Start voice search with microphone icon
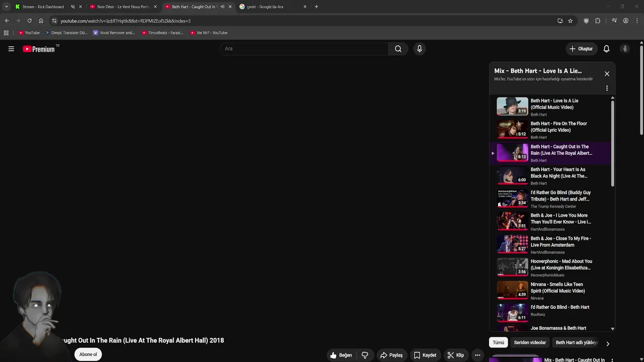The height and width of the screenshot is (362, 644). point(419,49)
